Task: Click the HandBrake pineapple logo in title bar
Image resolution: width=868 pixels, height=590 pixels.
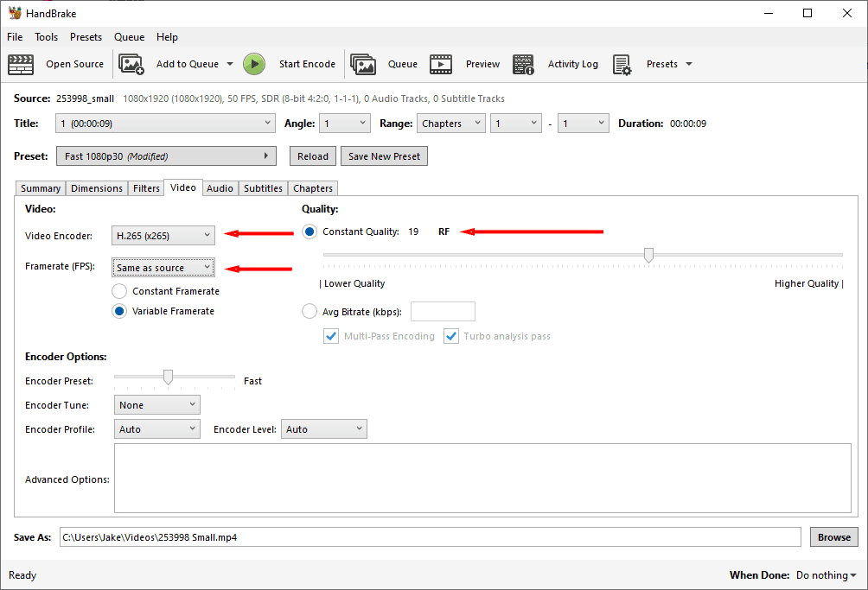Action: 15,13
